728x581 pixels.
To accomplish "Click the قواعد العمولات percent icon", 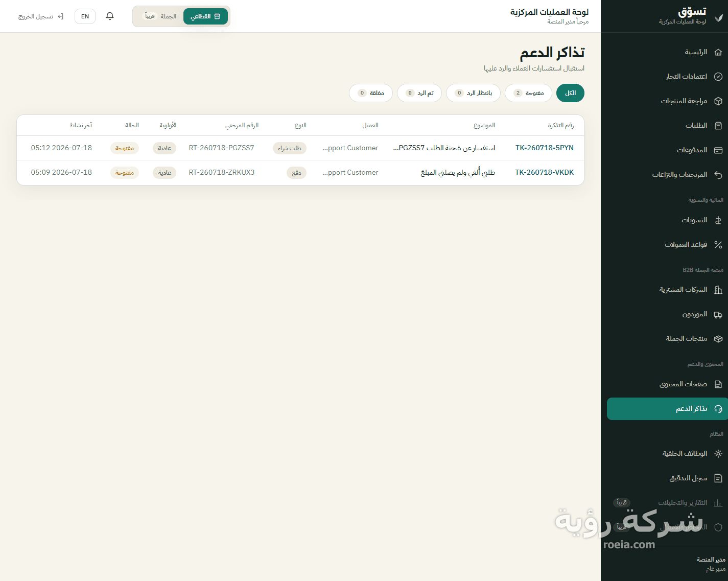I will pyautogui.click(x=718, y=245).
